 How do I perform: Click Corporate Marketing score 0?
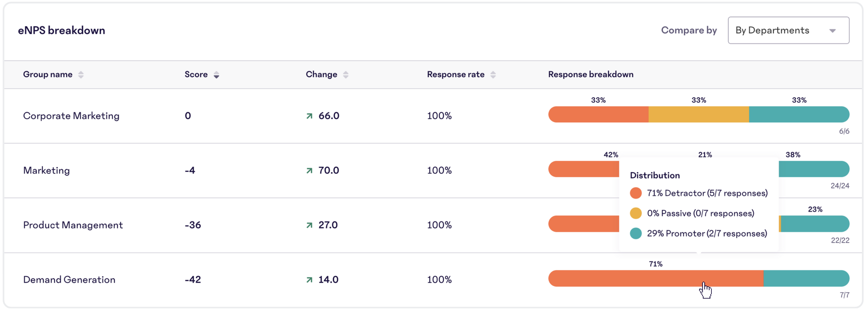pyautogui.click(x=188, y=116)
